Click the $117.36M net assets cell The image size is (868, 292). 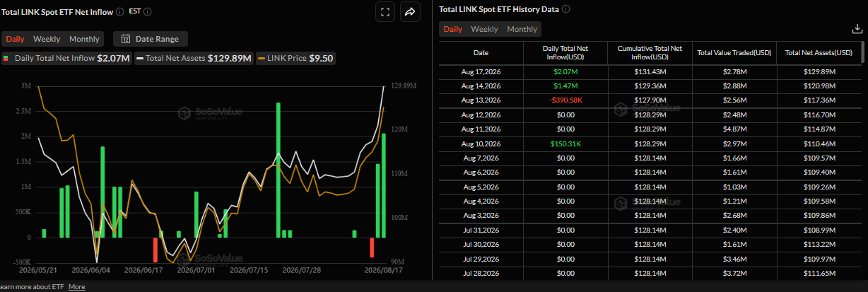(819, 100)
